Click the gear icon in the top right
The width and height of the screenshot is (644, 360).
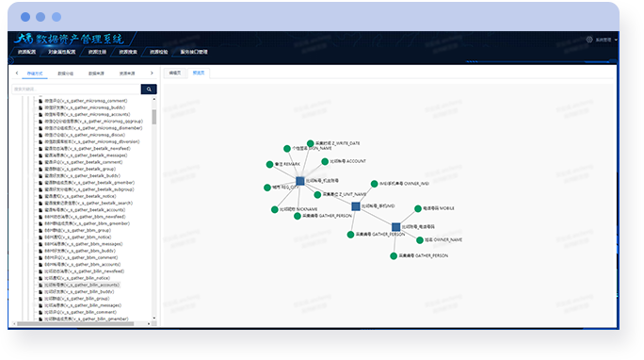tap(589, 40)
